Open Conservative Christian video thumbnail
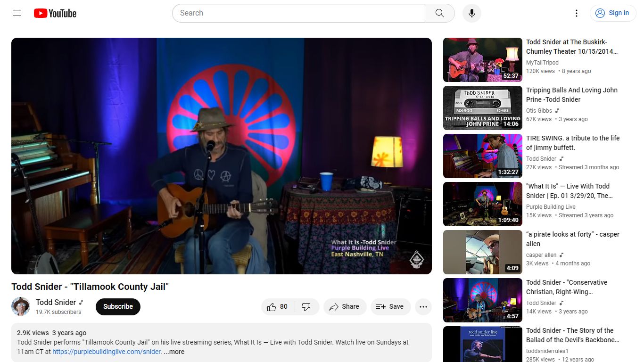Screen dimensions: 644x362 (483, 300)
